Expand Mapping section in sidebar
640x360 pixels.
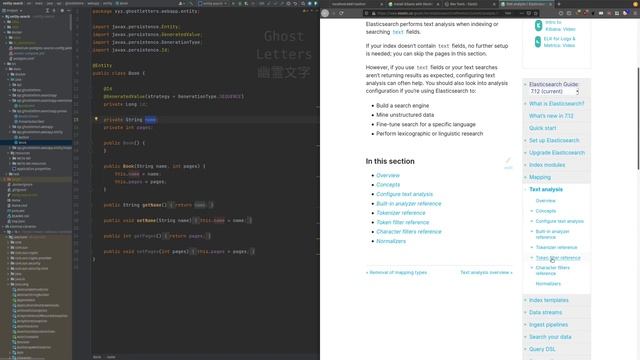pyautogui.click(x=525, y=177)
